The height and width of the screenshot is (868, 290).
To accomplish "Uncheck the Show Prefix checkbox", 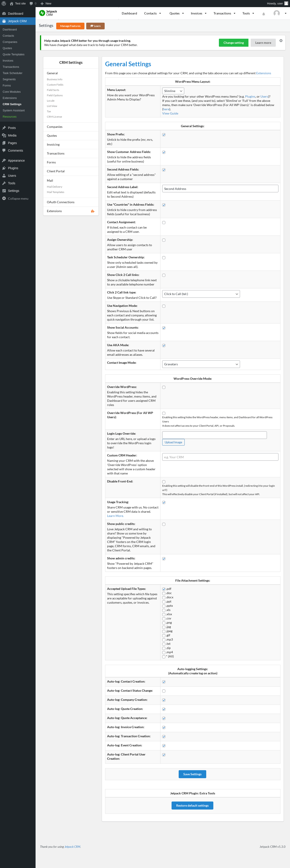I will [164, 135].
